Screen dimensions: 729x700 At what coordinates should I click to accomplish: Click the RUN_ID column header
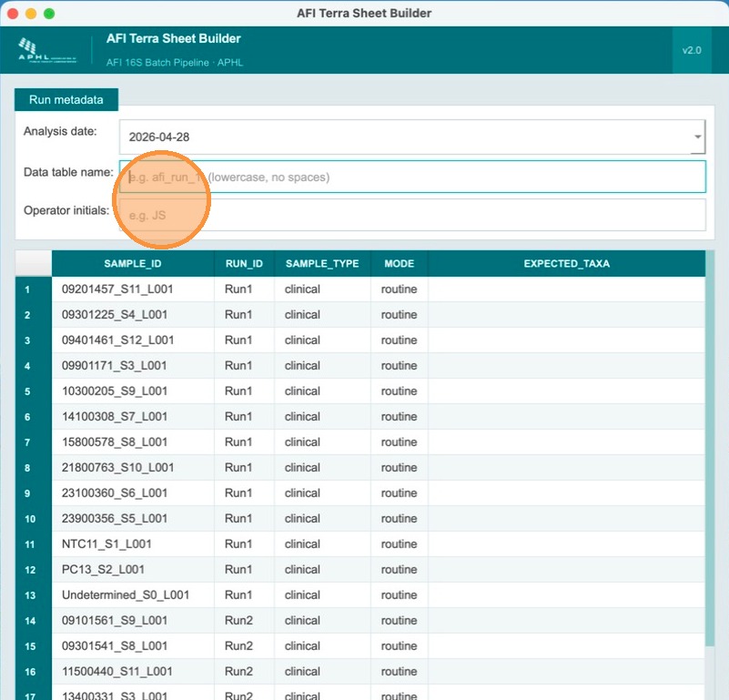coord(244,264)
